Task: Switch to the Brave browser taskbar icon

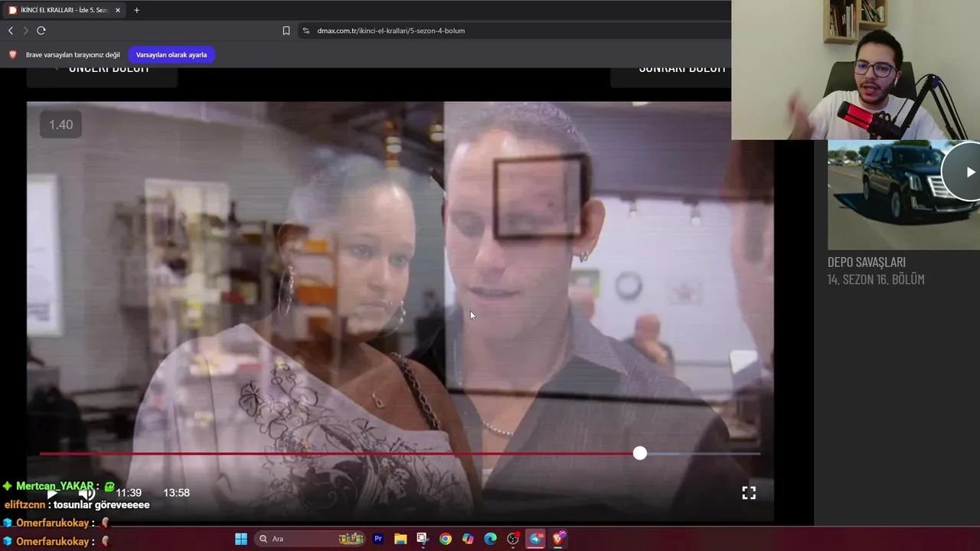Action: (x=558, y=539)
